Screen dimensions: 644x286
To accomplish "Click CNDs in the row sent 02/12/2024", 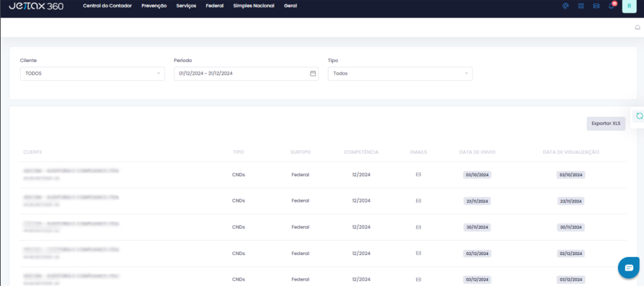I will (x=239, y=254).
